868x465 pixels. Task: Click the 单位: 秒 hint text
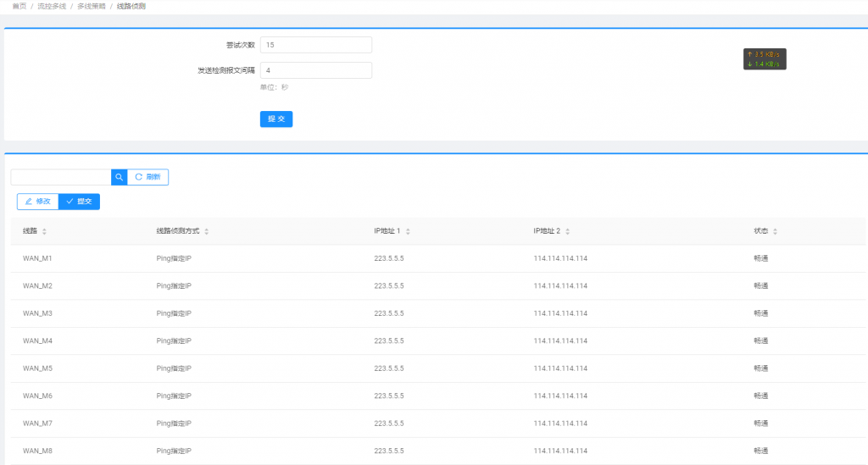[x=274, y=87]
